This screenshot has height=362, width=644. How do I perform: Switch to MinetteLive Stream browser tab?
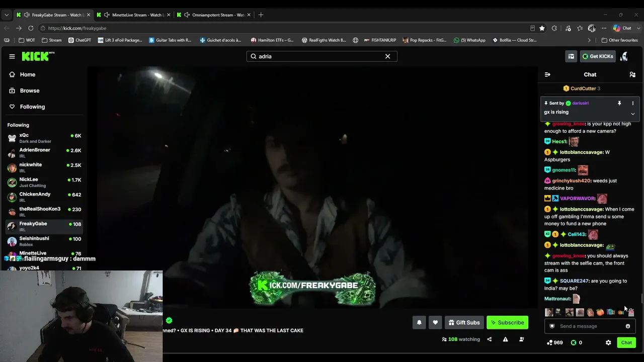pos(133,15)
